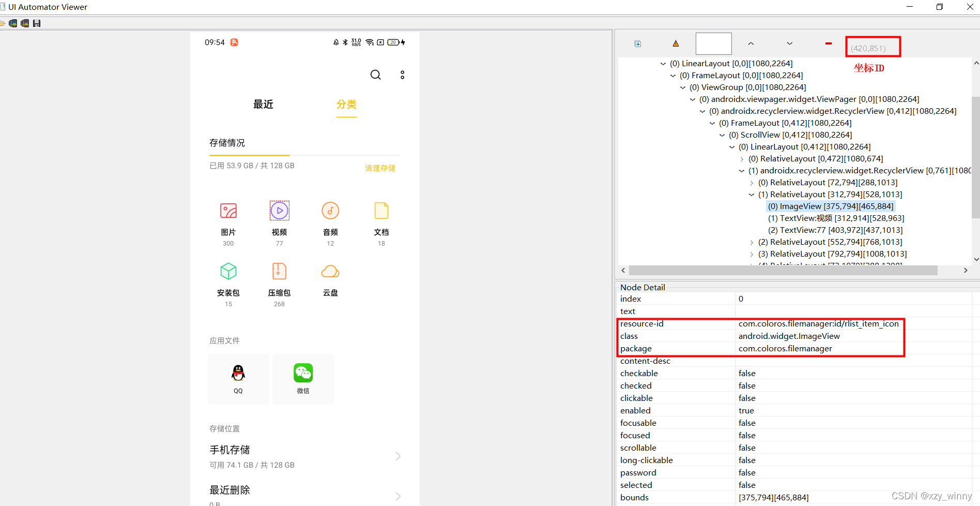Capture a new device screenshot
Screen dimensions: 980x506
pos(13,23)
